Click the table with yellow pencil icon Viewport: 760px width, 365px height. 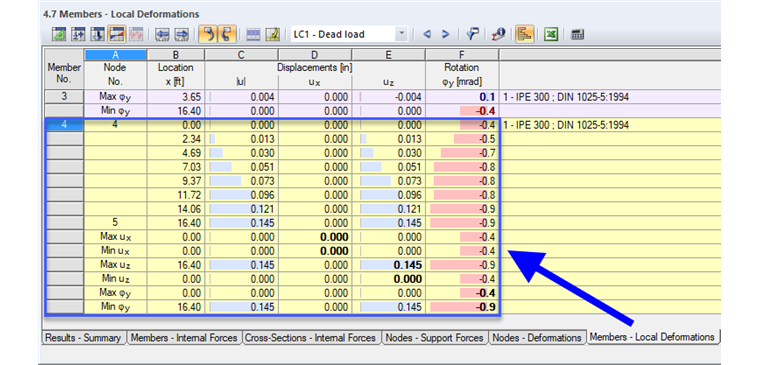point(273,34)
